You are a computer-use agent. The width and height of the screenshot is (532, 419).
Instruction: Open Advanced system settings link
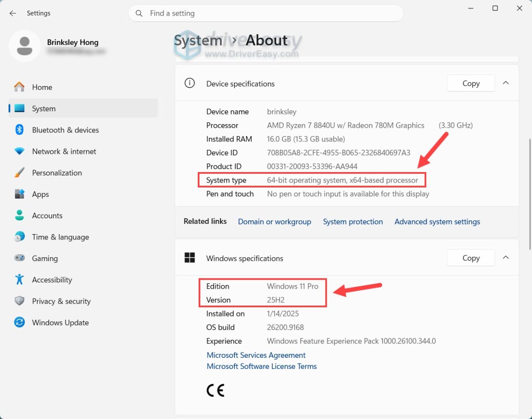pyautogui.click(x=437, y=222)
